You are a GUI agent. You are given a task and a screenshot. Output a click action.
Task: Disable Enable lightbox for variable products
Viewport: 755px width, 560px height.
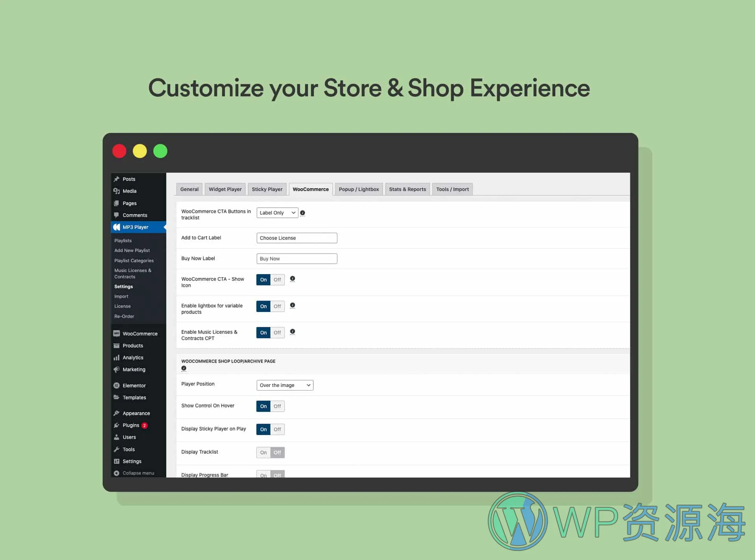click(x=278, y=306)
